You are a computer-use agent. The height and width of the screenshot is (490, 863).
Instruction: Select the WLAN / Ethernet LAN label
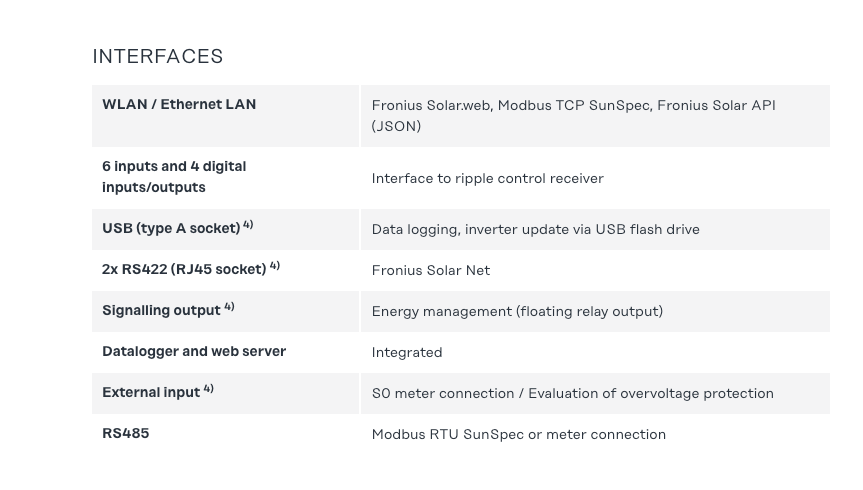pyautogui.click(x=179, y=104)
